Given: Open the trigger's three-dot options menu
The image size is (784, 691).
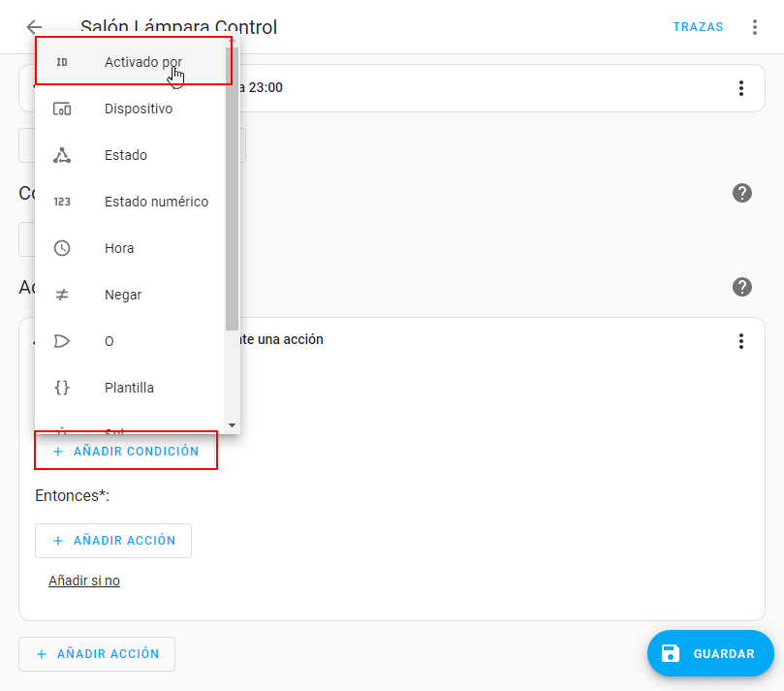Looking at the screenshot, I should 741,88.
